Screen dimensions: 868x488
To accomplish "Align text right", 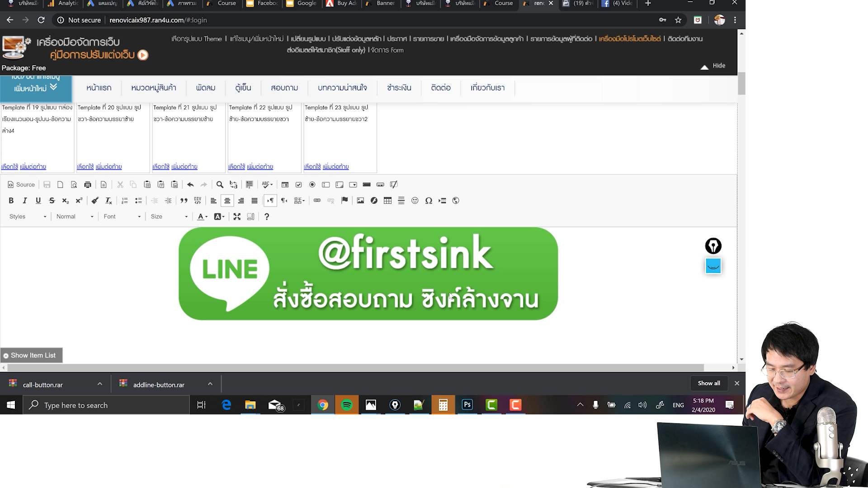I will pos(241,201).
